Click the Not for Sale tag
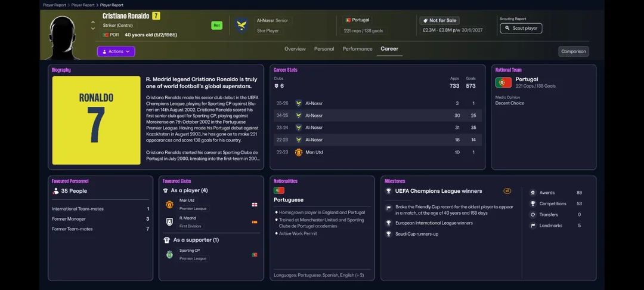 [x=439, y=20]
